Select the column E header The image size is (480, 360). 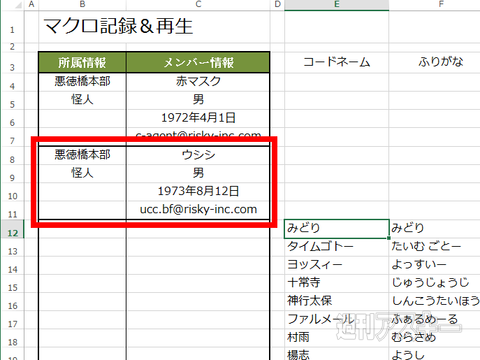[x=337, y=4]
